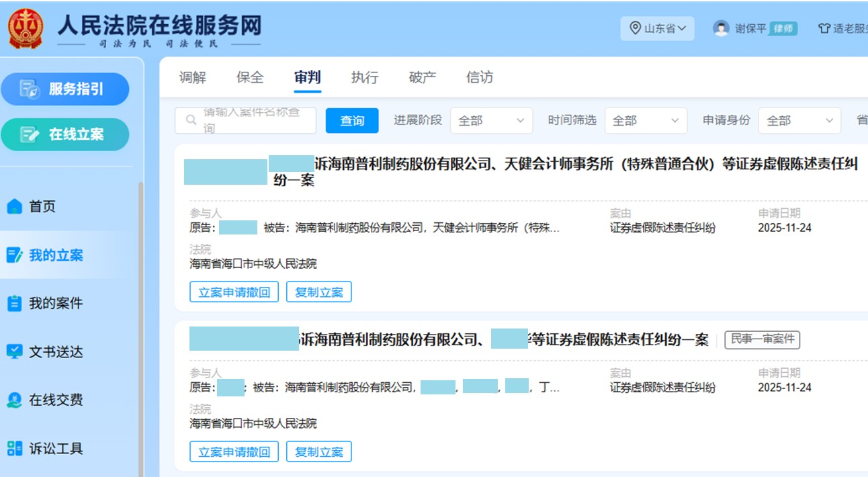
Task: Click the 查询 search button
Action: point(352,121)
